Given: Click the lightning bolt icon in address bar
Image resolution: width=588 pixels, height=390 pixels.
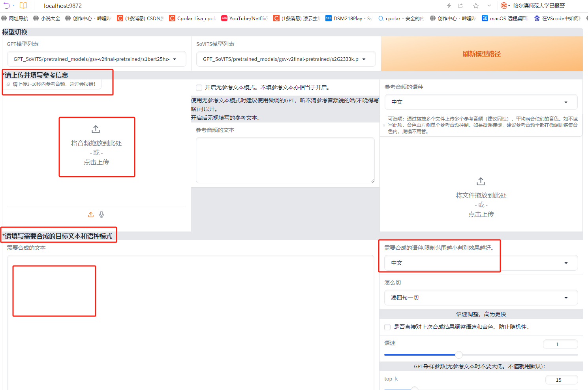Looking at the screenshot, I should (449, 6).
